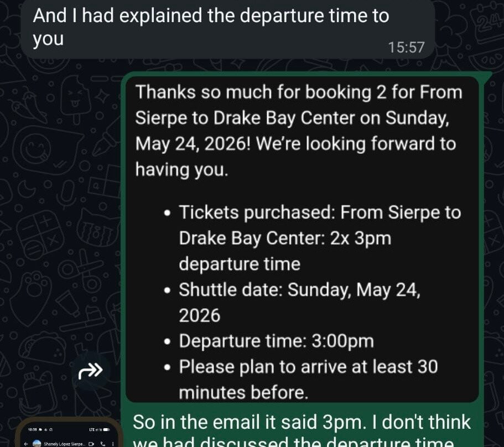Open the three-dot menu in the thumbnail
The width and height of the screenshot is (504, 447).
click(x=113, y=444)
